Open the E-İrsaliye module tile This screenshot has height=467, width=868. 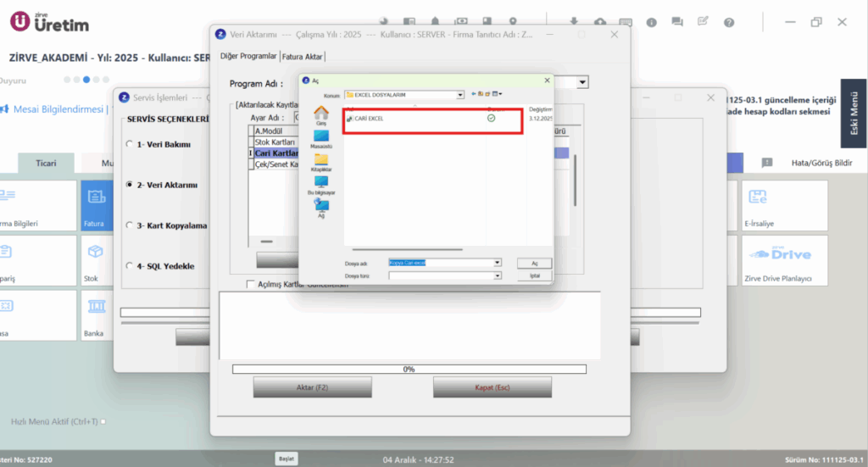[x=785, y=205]
